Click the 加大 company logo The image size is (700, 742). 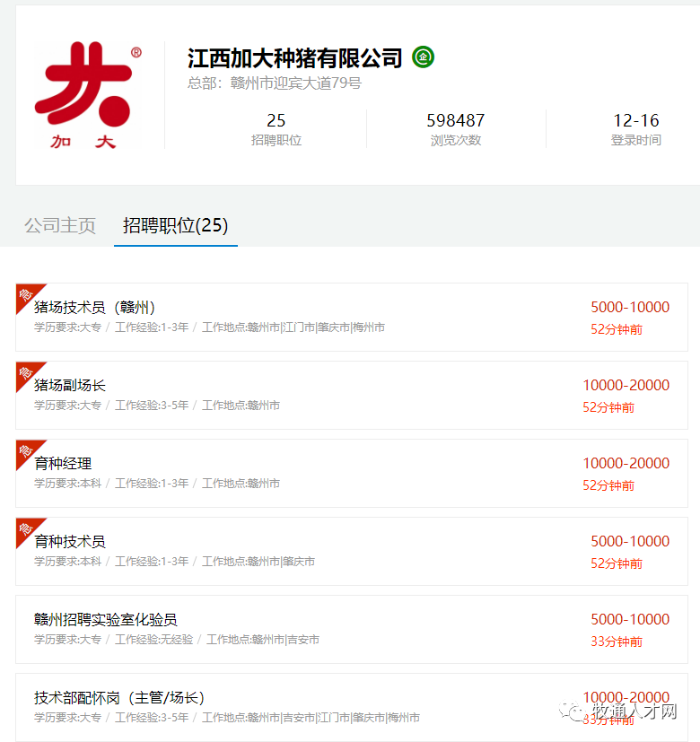(89, 95)
